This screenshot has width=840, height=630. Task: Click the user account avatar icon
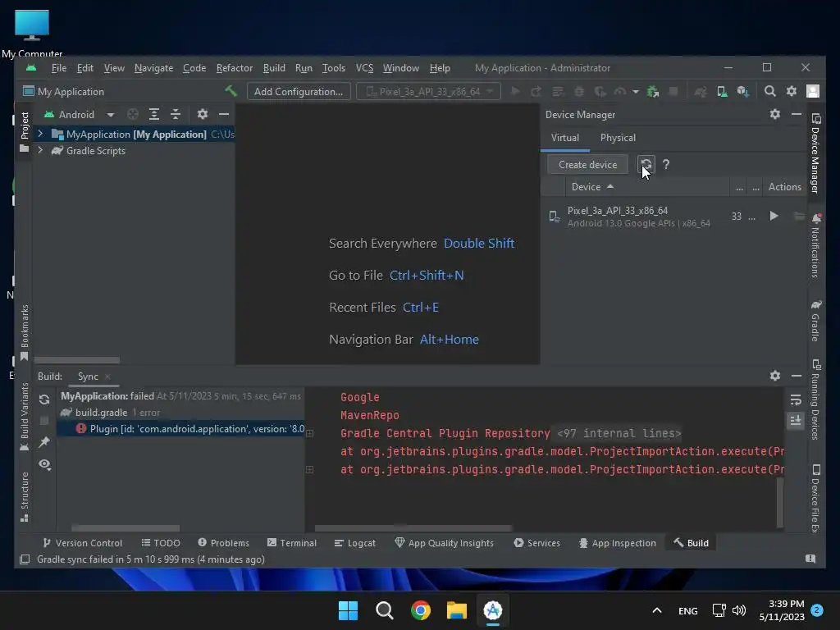(813, 92)
